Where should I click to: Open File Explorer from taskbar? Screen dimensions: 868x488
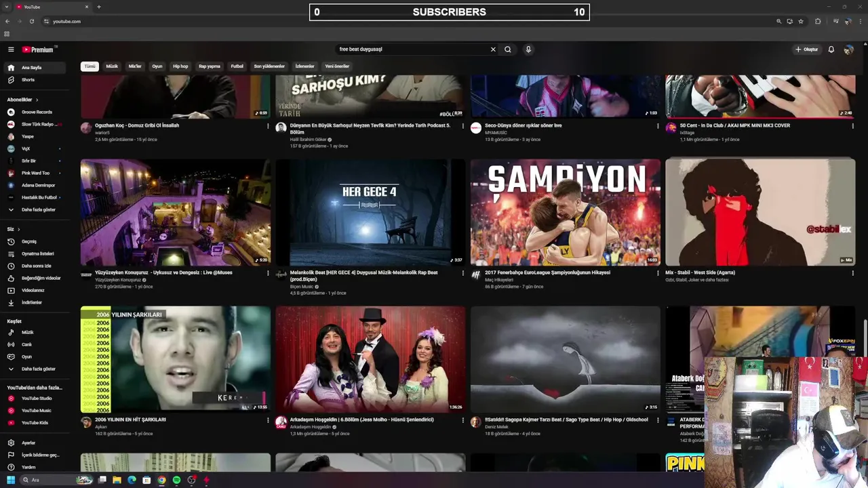point(117,480)
